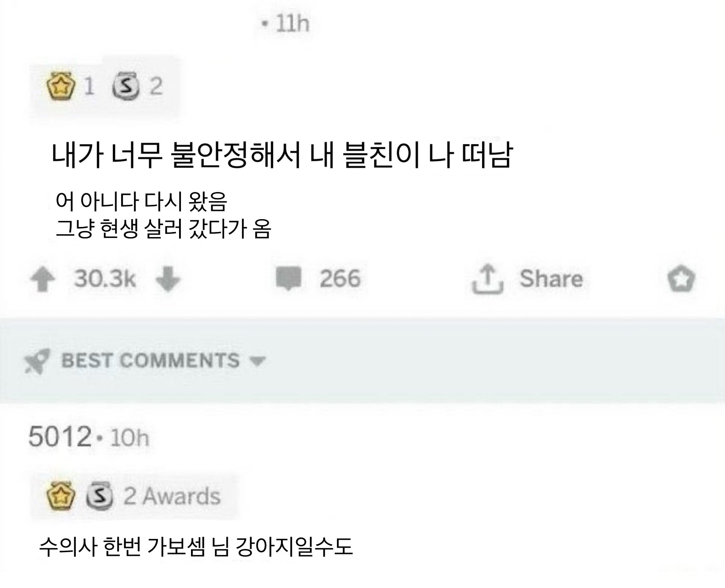Open the 2 Awards label on comment
Viewport: 725px width, 588px height.
click(x=172, y=496)
